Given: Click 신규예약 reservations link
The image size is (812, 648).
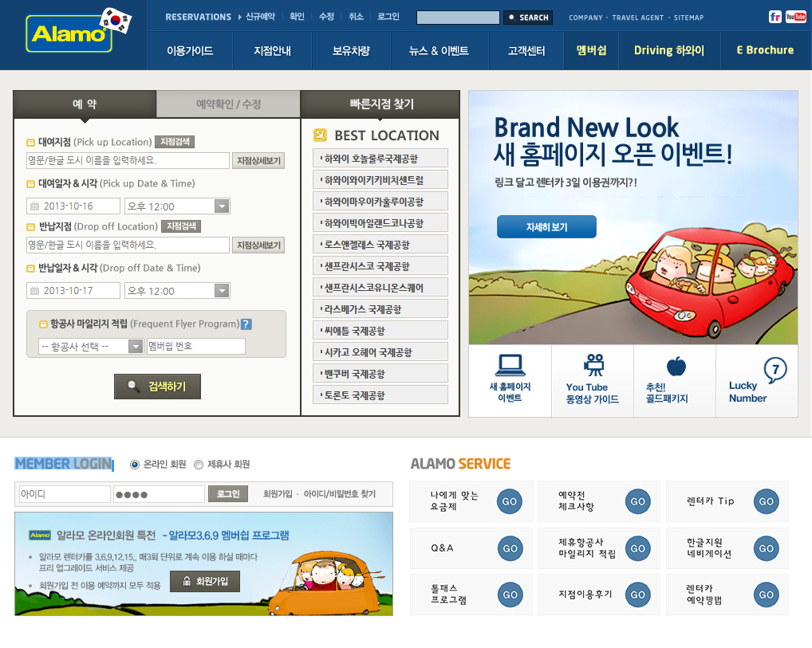Looking at the screenshot, I should point(260,17).
